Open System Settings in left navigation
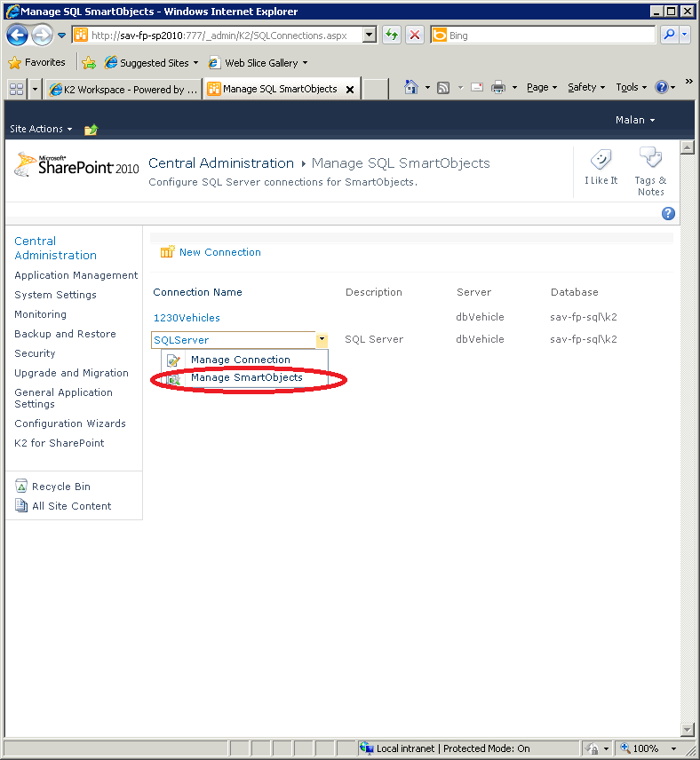Screen dimensions: 700x760 tap(55, 295)
